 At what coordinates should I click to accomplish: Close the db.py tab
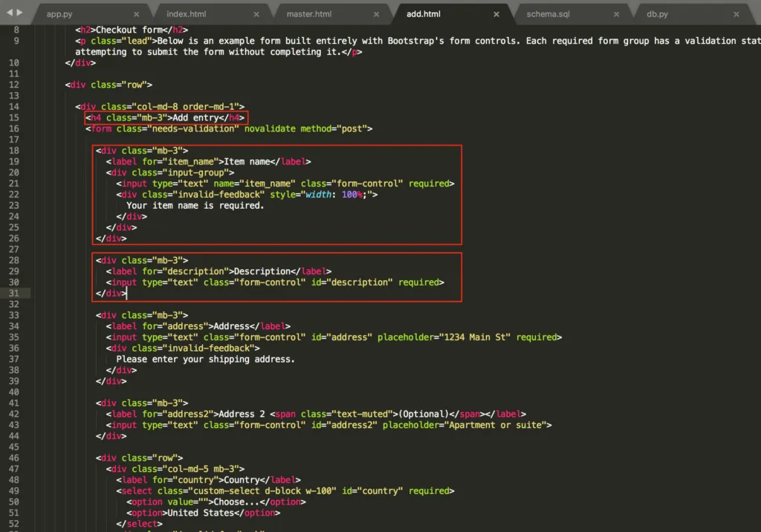736,15
